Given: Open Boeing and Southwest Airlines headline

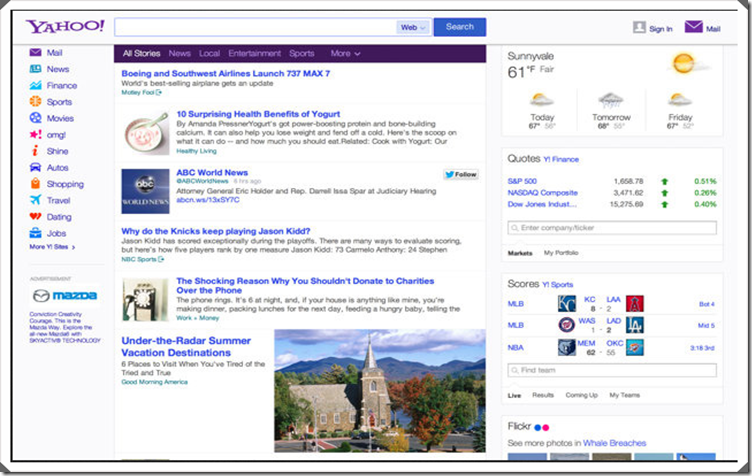Looking at the screenshot, I should pos(225,73).
